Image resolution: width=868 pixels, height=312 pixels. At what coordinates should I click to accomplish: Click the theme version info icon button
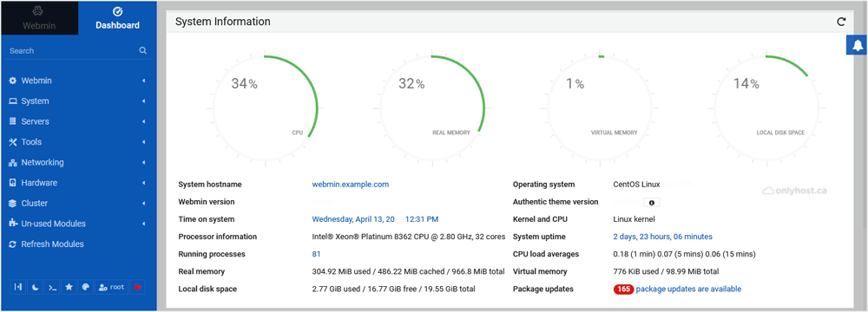click(x=652, y=203)
